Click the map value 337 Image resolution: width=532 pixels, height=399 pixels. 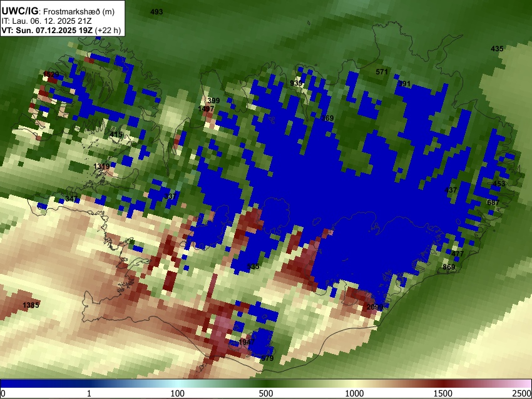pos(170,196)
